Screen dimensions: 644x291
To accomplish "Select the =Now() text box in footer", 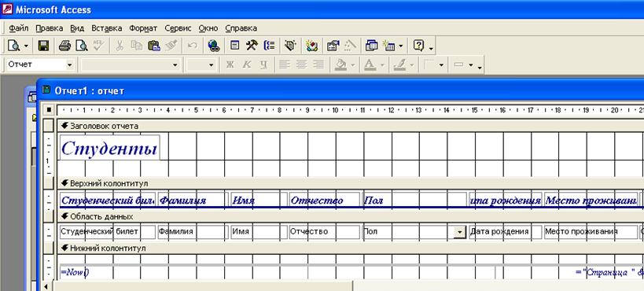I will 278,272.
